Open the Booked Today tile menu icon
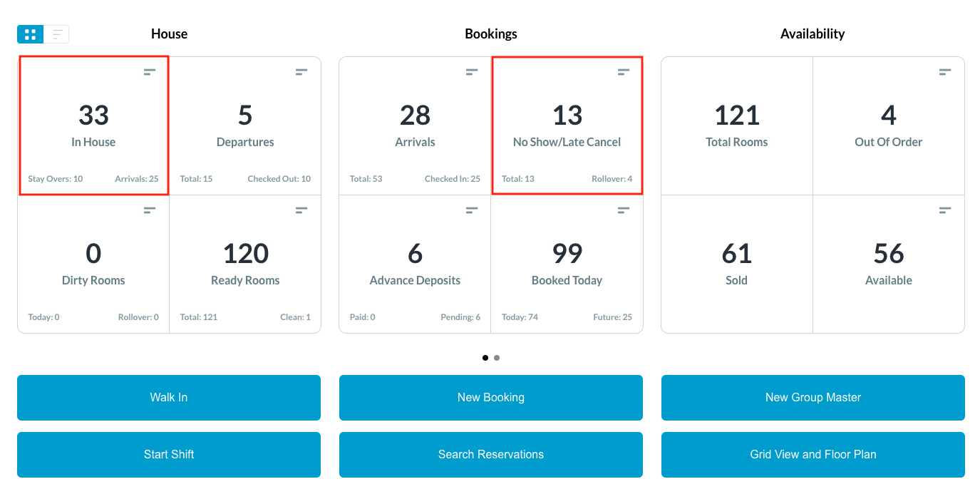 [x=624, y=210]
